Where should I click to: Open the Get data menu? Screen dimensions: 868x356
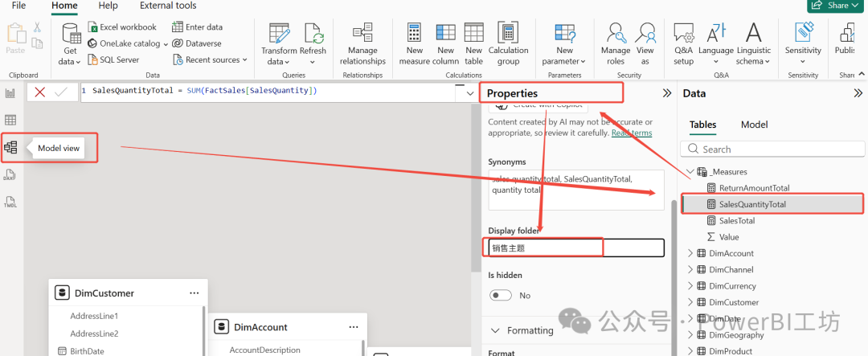point(71,44)
